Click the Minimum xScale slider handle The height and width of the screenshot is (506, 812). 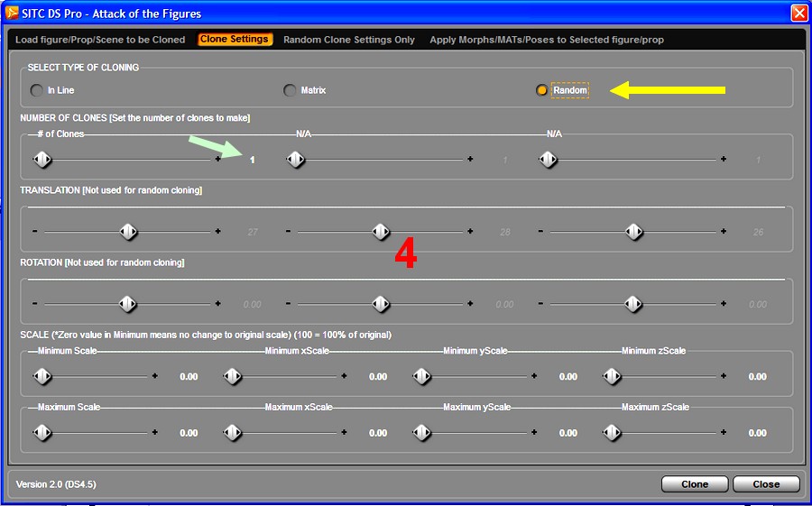point(233,376)
